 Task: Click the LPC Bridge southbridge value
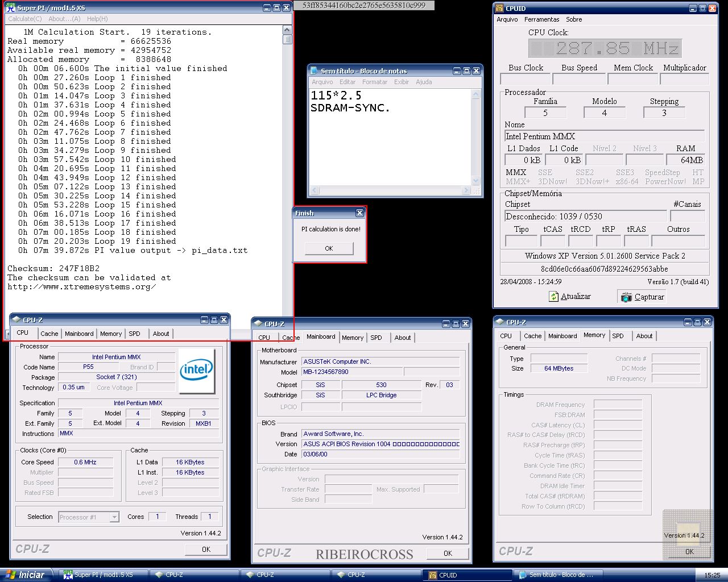381,395
